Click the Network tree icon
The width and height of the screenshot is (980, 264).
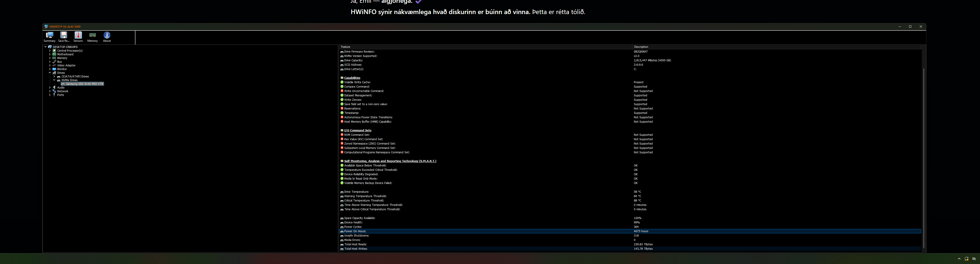(x=54, y=91)
